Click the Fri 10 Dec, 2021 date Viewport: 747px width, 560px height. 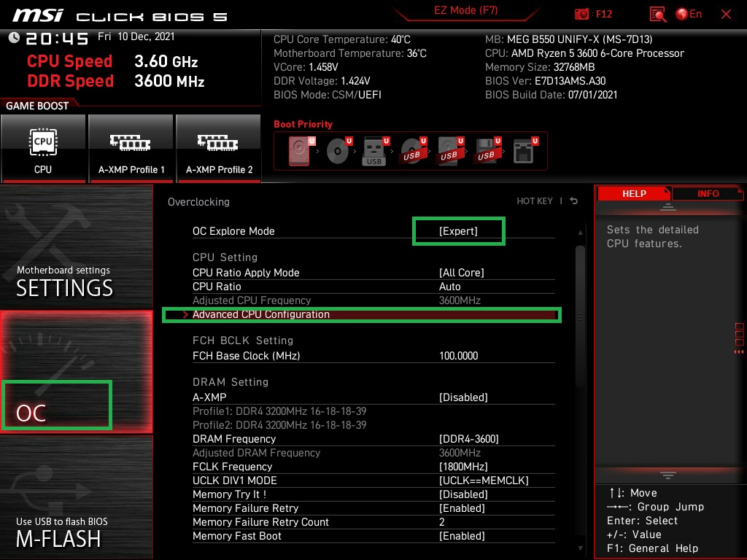point(136,36)
